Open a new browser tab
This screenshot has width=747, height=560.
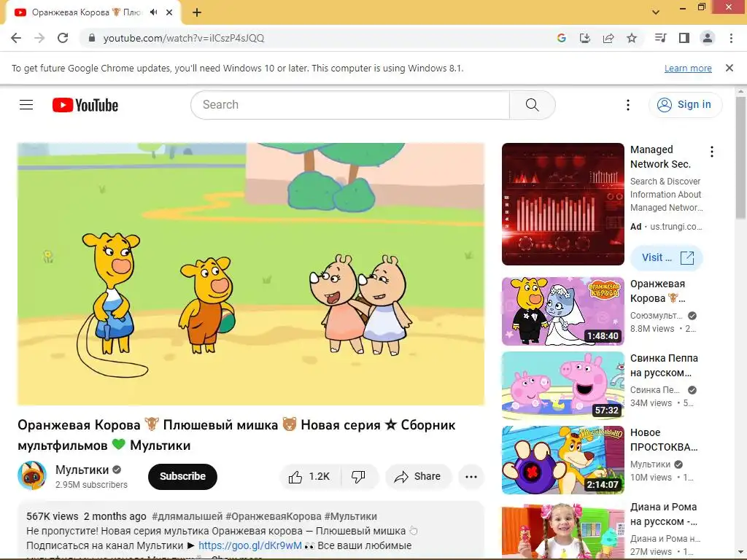click(x=197, y=12)
